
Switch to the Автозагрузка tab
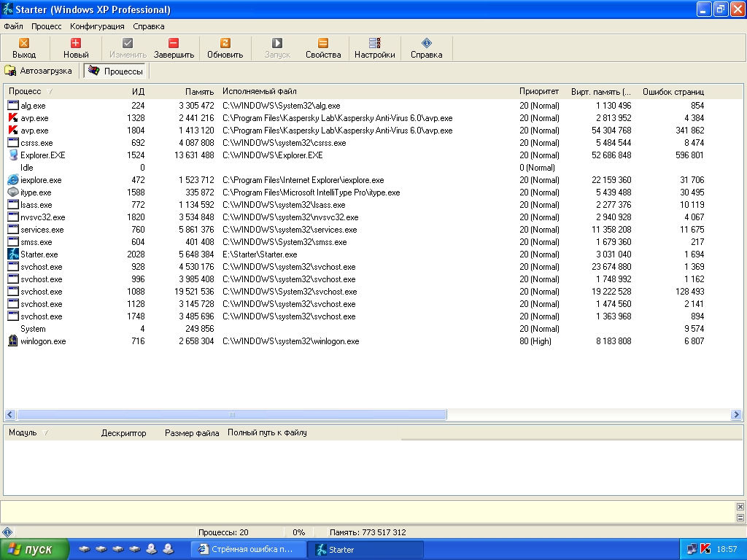39,71
